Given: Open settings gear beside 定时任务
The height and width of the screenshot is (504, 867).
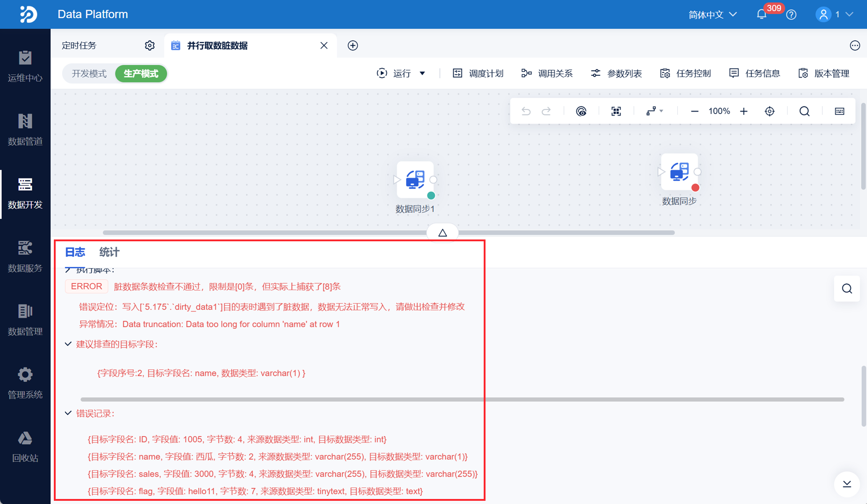Looking at the screenshot, I should tap(150, 46).
